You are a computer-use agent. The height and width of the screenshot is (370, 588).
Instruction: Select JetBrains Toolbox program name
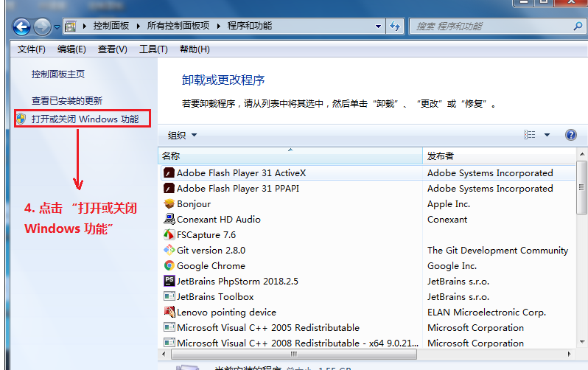(215, 297)
